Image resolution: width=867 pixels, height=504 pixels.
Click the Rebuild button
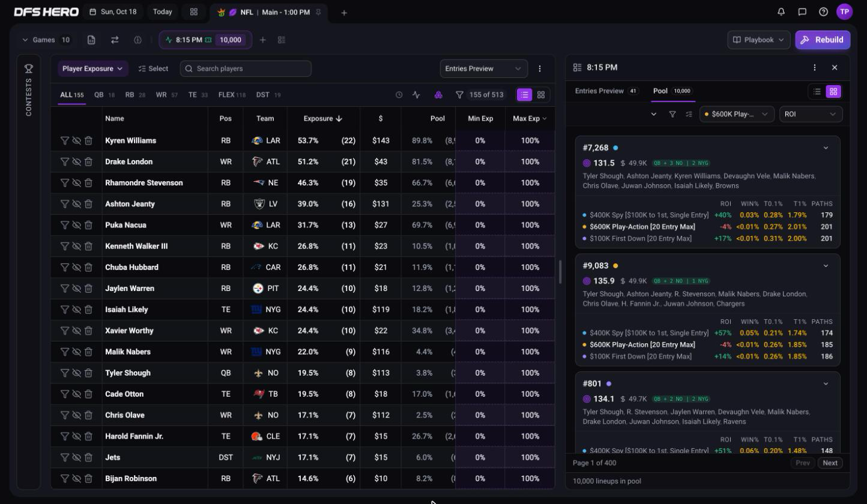[x=823, y=40]
